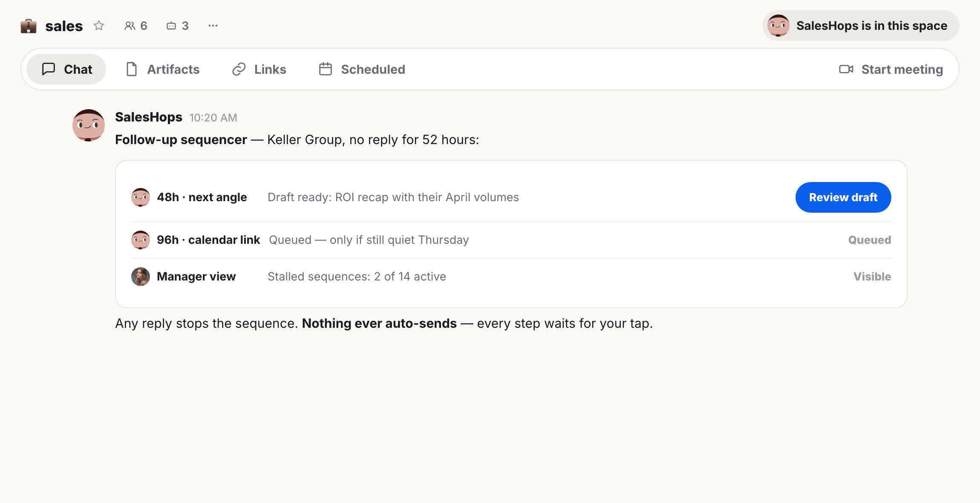Switch to the Chat tab
This screenshot has width=980, height=503.
(x=66, y=69)
